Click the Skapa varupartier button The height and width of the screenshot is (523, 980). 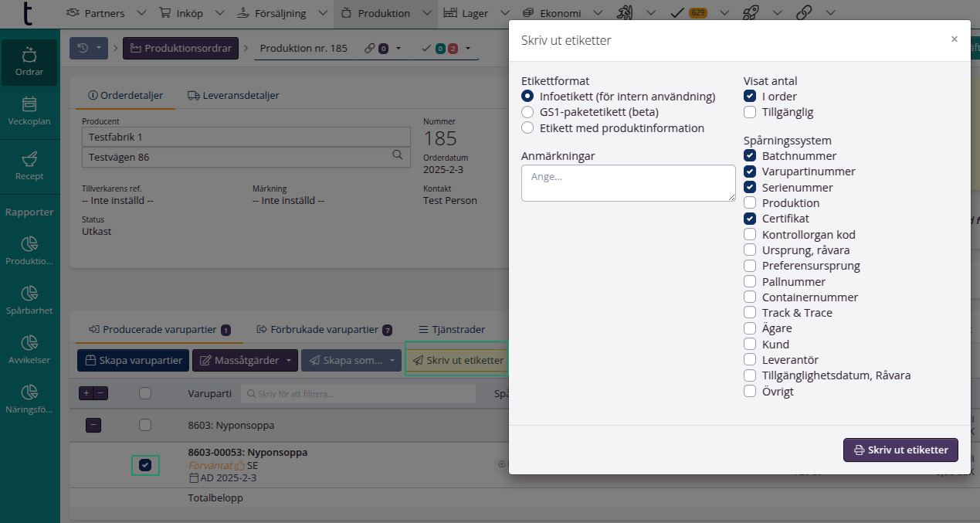133,361
